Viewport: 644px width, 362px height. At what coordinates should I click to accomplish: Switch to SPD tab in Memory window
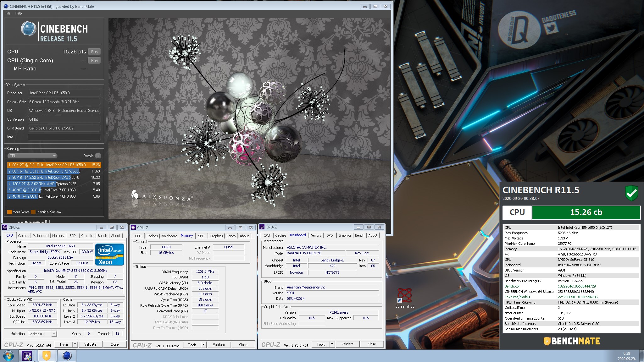(201, 236)
